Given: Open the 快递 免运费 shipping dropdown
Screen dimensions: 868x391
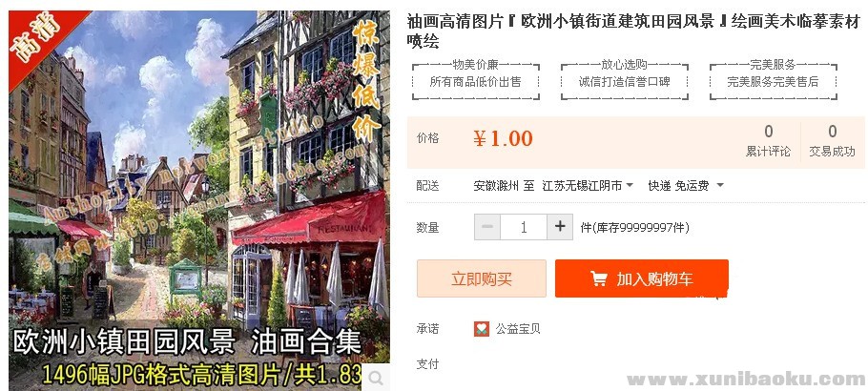Looking at the screenshot, I should coord(685,186).
